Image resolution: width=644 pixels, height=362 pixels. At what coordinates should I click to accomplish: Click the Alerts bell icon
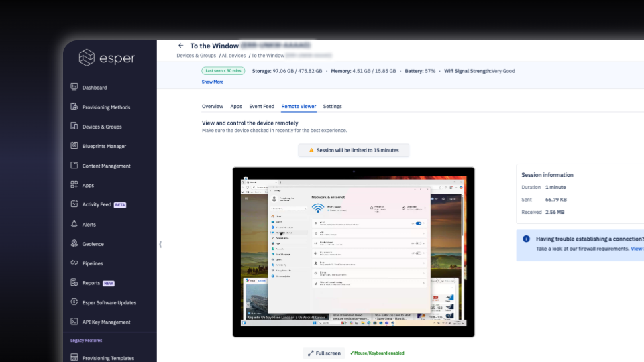click(74, 224)
